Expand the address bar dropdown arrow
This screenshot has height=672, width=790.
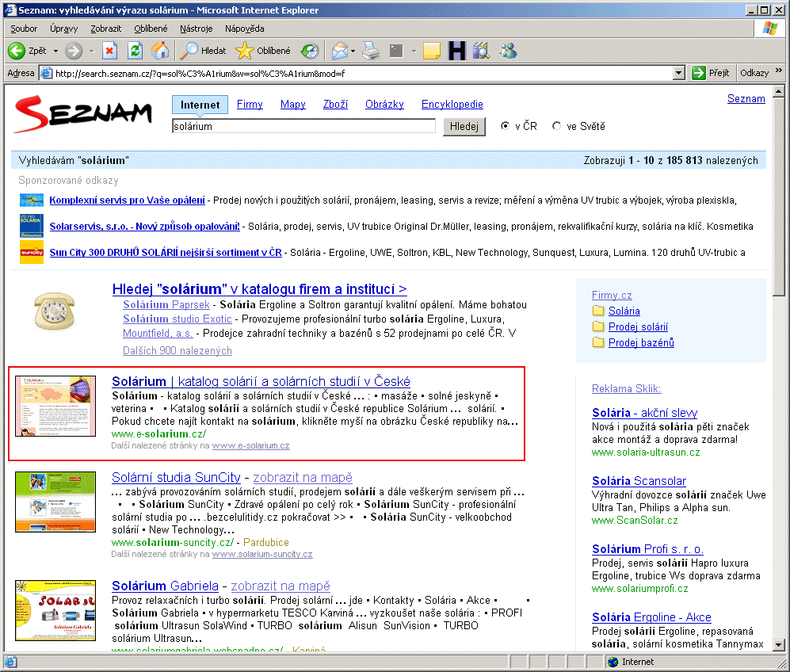[678, 73]
